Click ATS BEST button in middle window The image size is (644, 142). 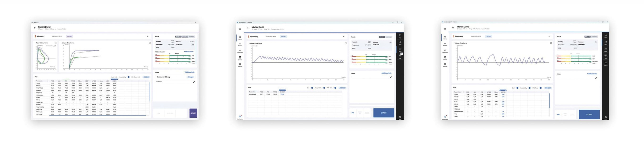342,88
